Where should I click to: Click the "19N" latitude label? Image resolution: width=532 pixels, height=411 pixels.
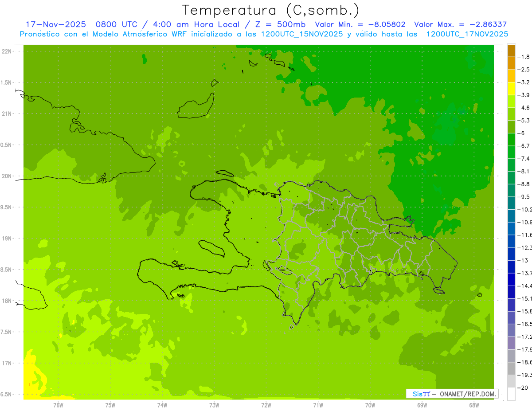[7, 239]
